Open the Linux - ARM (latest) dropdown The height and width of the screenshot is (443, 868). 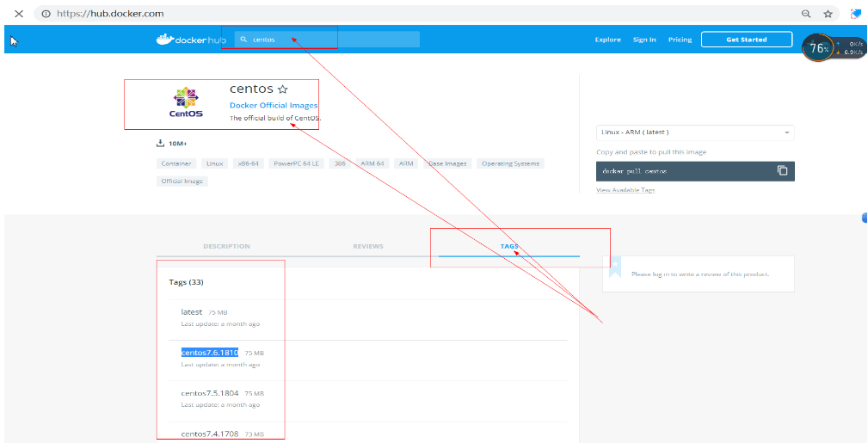coord(695,132)
